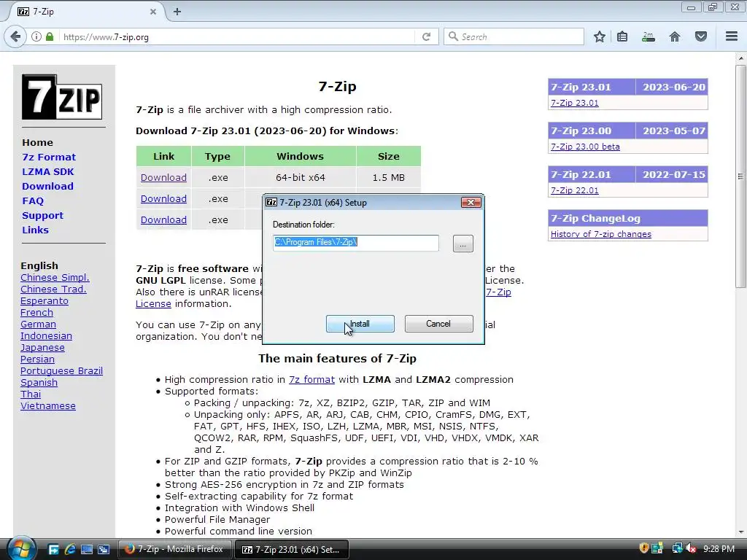Click the Show Desktop quick launch icon
The height and width of the screenshot is (560, 747).
click(87, 549)
